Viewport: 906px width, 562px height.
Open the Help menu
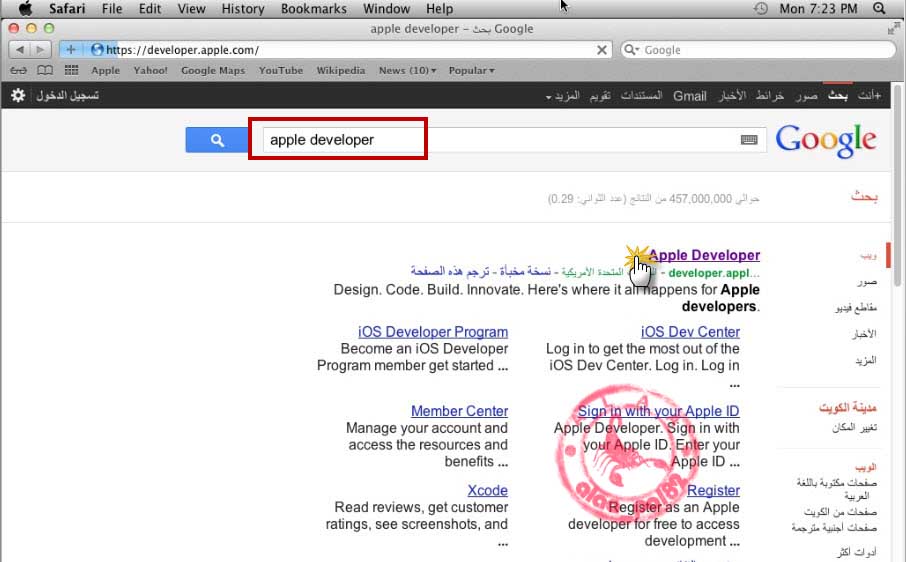coord(439,9)
